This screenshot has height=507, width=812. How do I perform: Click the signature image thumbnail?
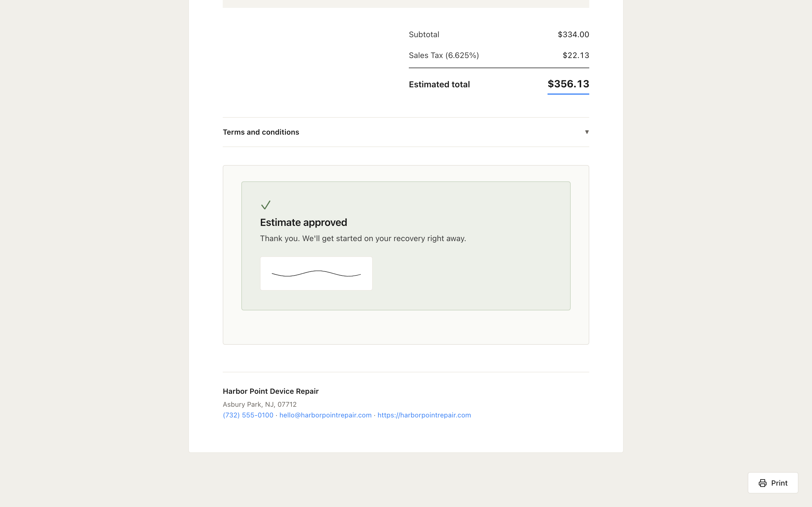(316, 273)
